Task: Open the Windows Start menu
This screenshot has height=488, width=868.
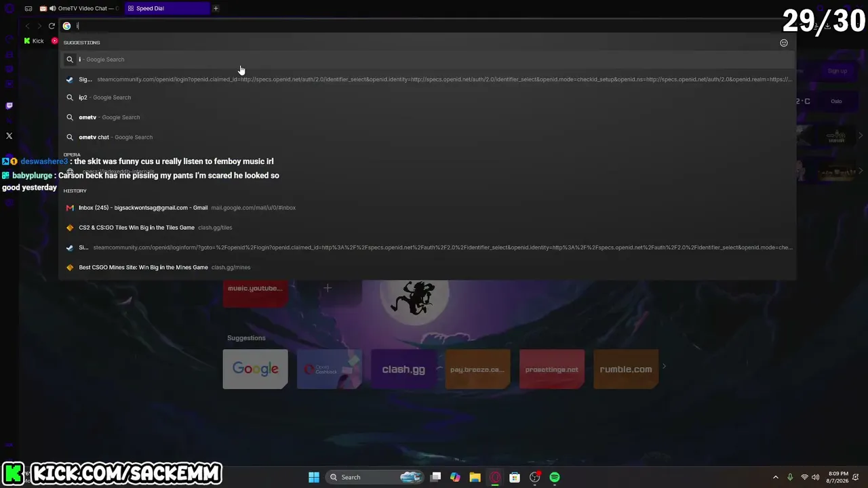Action: pos(314,477)
